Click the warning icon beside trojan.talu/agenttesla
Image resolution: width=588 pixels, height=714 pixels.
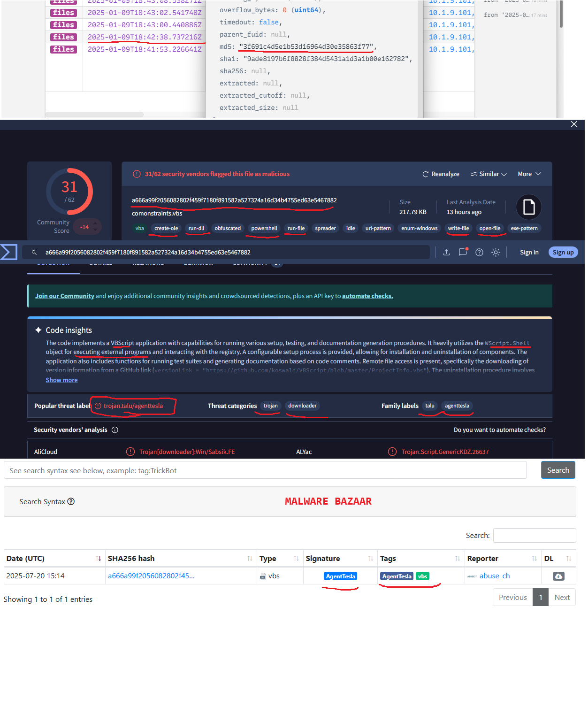click(98, 406)
